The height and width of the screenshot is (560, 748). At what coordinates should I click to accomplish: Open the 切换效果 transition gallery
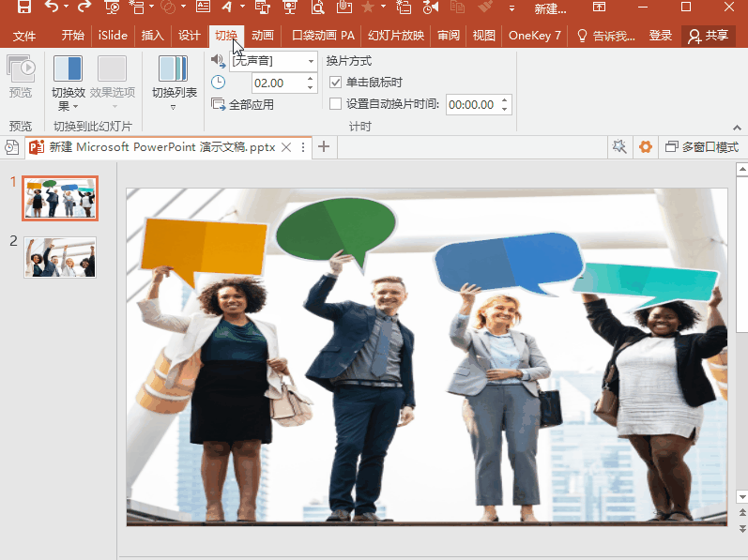pos(69,83)
